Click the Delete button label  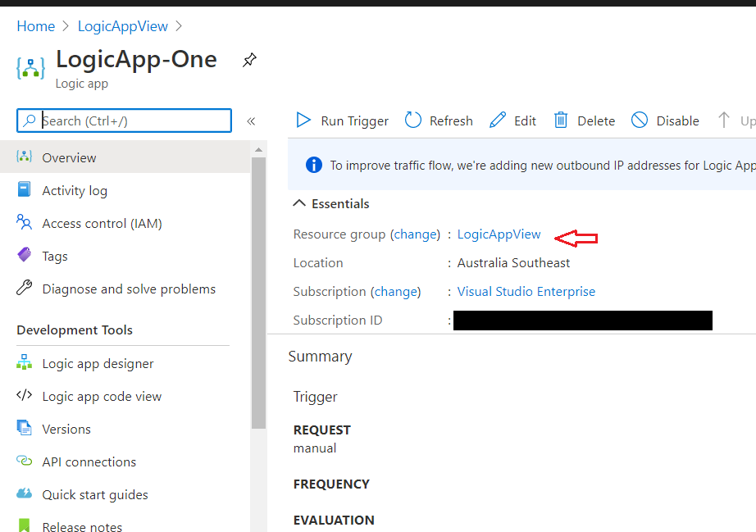[596, 121]
